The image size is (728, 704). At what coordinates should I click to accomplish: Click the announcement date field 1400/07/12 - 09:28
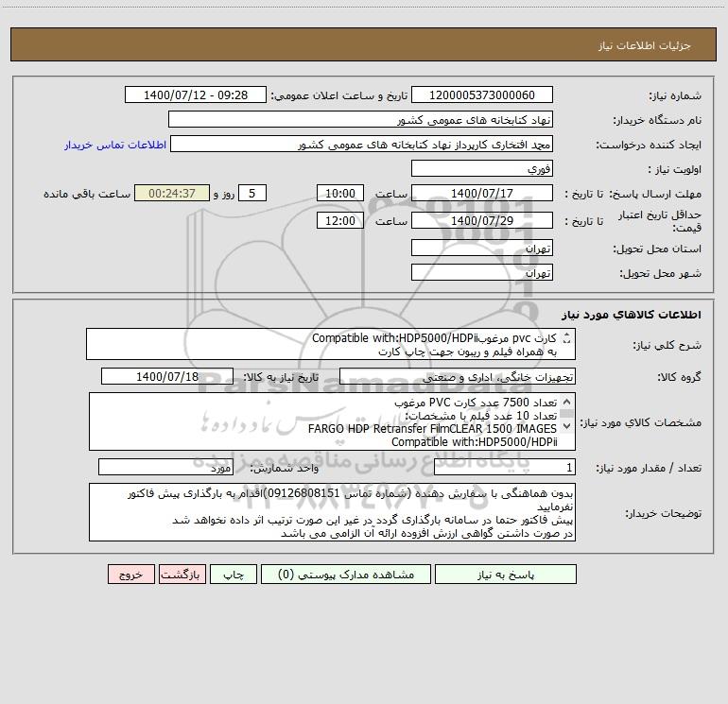(x=196, y=94)
